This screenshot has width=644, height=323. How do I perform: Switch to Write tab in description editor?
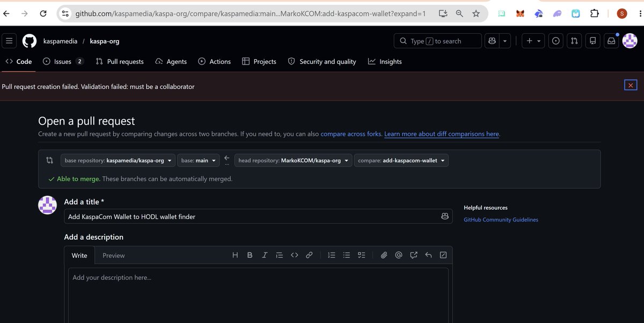coord(79,255)
